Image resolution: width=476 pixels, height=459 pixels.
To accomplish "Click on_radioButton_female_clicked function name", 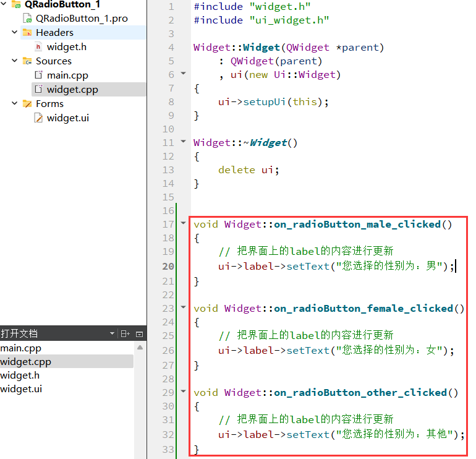I will (x=363, y=308).
